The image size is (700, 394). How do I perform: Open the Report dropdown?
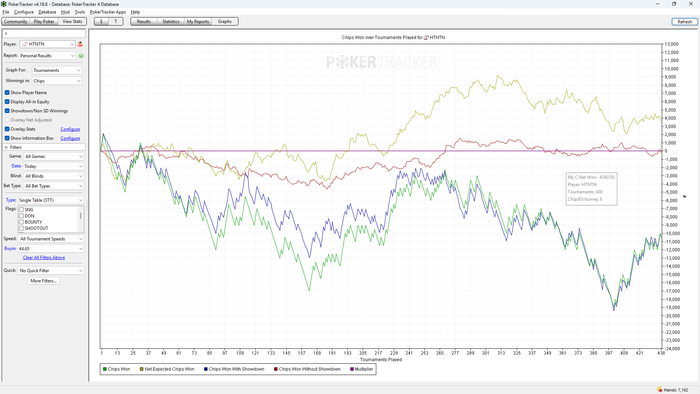click(47, 56)
